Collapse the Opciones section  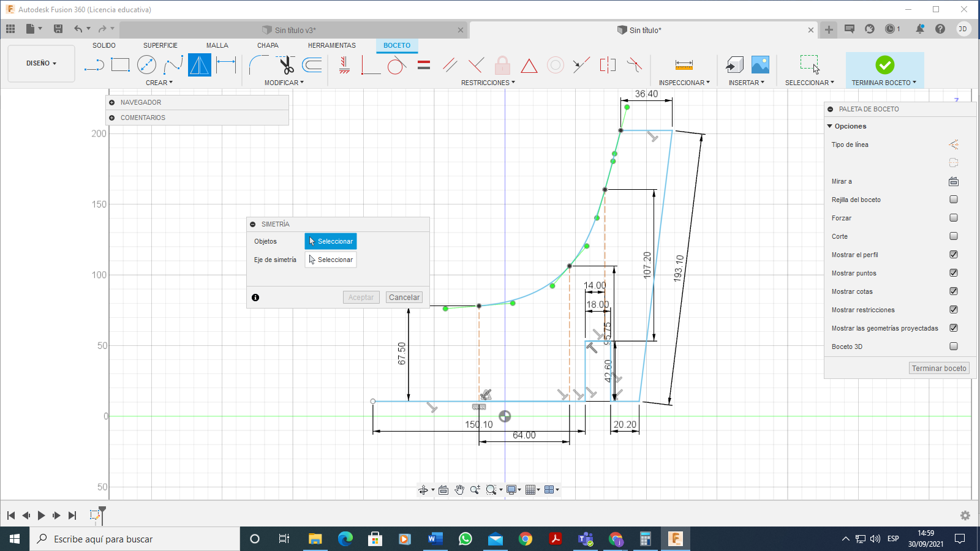[830, 126]
